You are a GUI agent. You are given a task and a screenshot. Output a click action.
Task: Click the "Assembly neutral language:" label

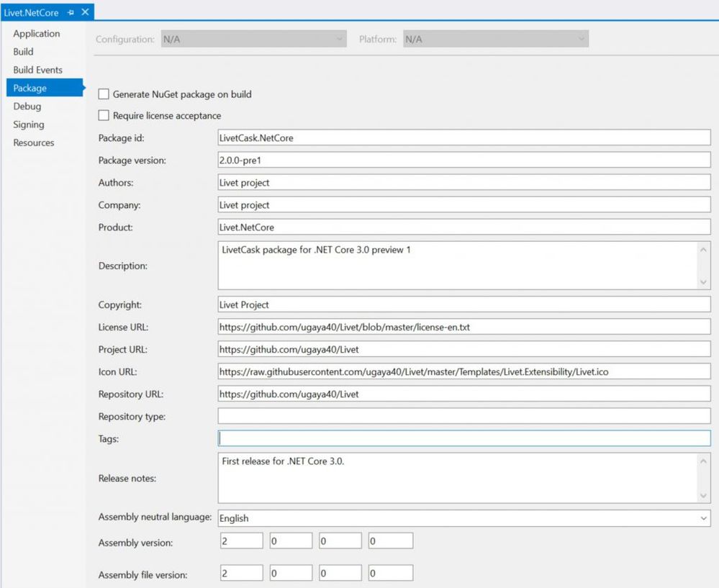(x=155, y=517)
